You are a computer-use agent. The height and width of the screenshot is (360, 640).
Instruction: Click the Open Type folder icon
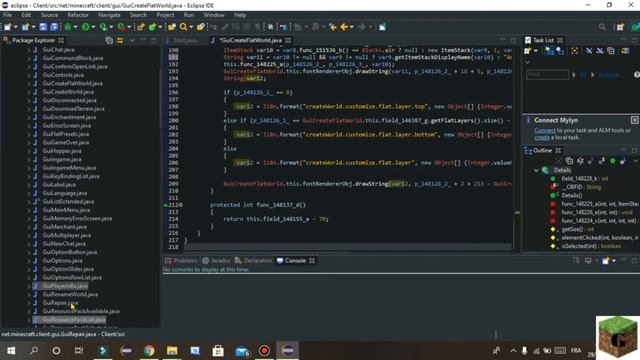click(x=172, y=27)
